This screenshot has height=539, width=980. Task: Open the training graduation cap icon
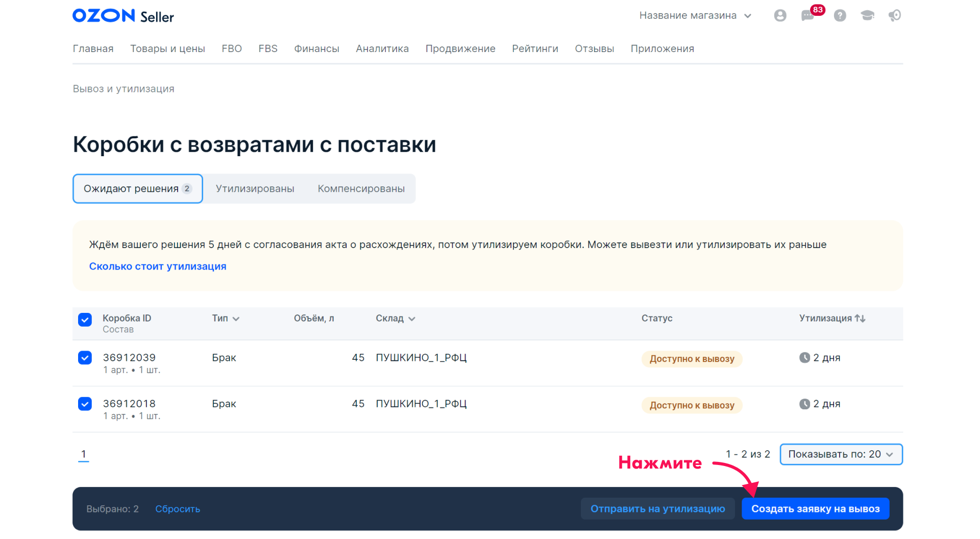coord(867,16)
